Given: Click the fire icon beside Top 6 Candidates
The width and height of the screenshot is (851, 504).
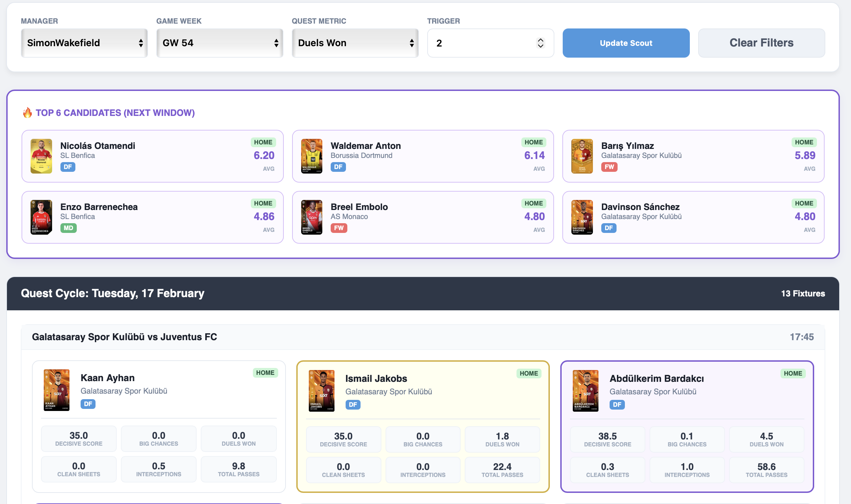Looking at the screenshot, I should (27, 112).
